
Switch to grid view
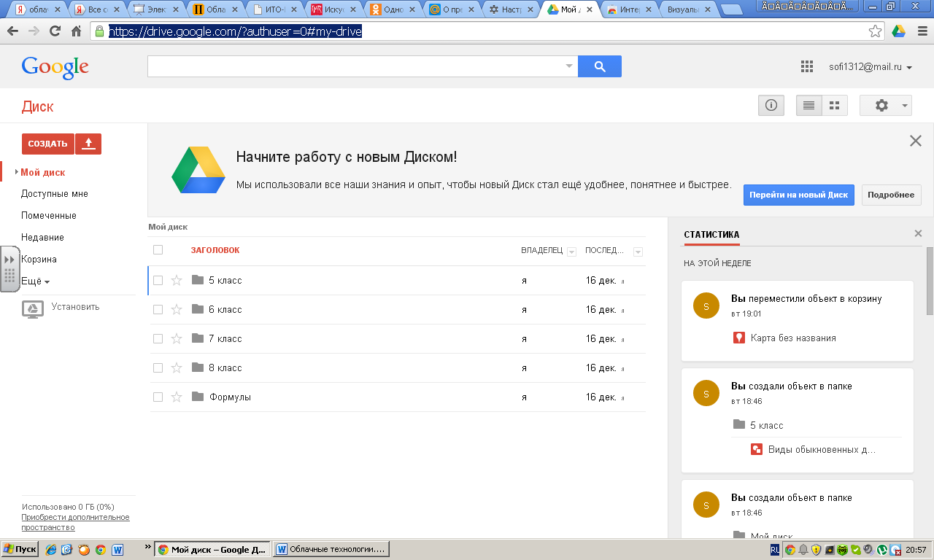coord(835,106)
